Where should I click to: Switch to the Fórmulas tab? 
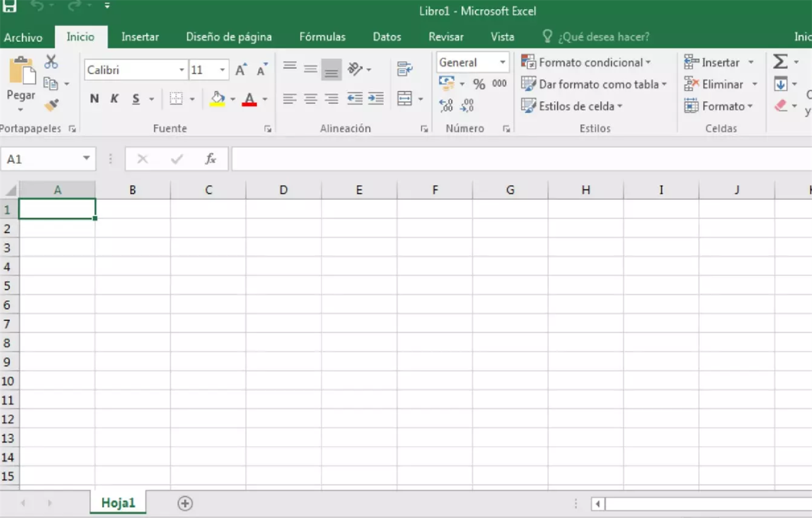pos(322,37)
